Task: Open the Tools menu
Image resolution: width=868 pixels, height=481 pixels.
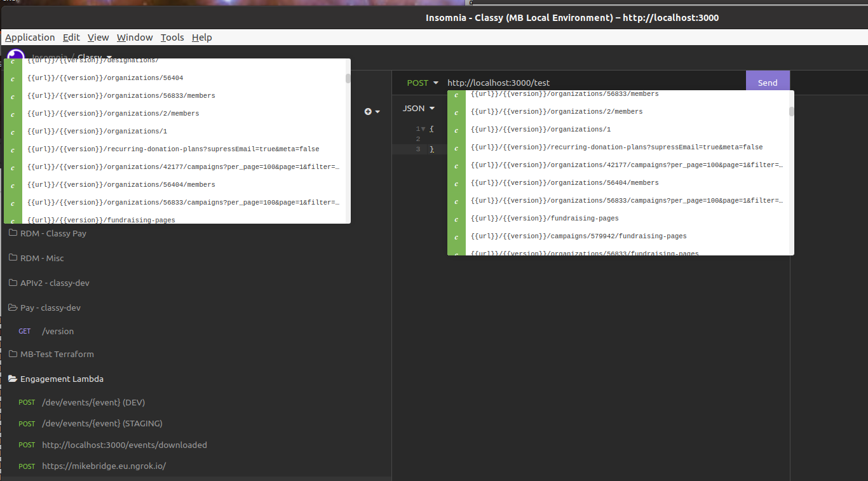Action: [172, 37]
